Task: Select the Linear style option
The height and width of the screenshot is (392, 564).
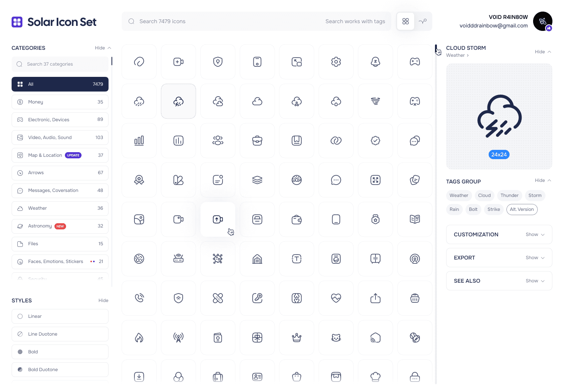Action: point(60,316)
